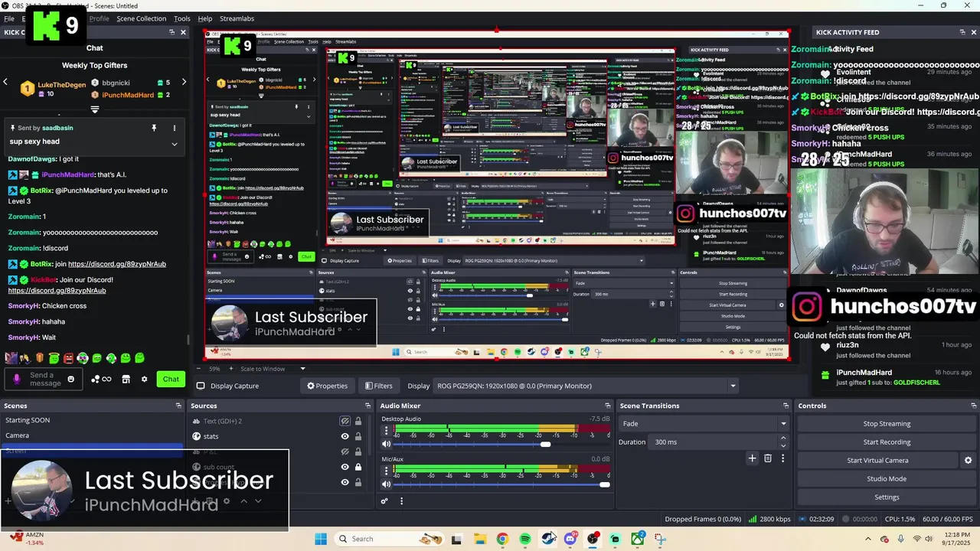The height and width of the screenshot is (551, 980).
Task: Expand the pinned message chevron
Action: [x=174, y=144]
